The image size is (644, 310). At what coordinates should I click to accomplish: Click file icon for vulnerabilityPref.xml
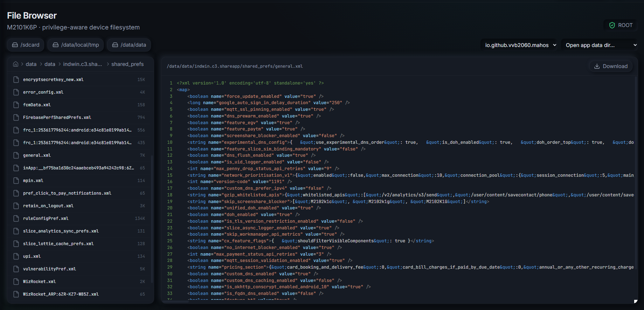[16, 269]
